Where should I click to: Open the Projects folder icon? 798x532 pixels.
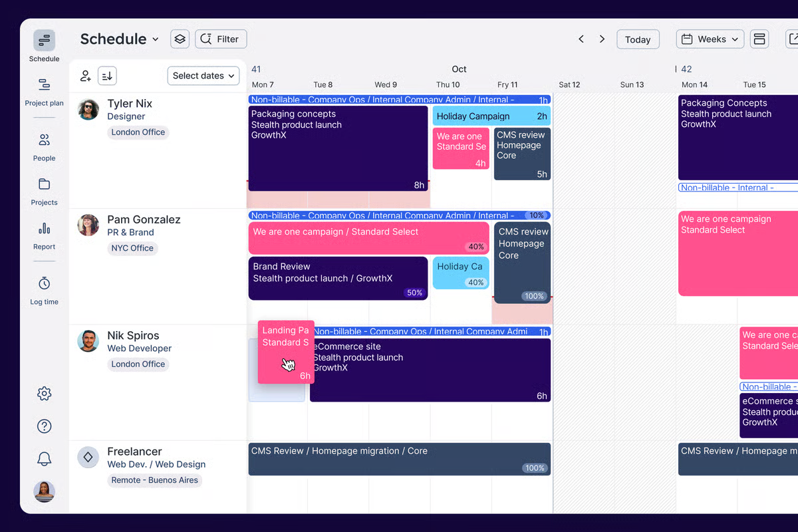pyautogui.click(x=44, y=185)
